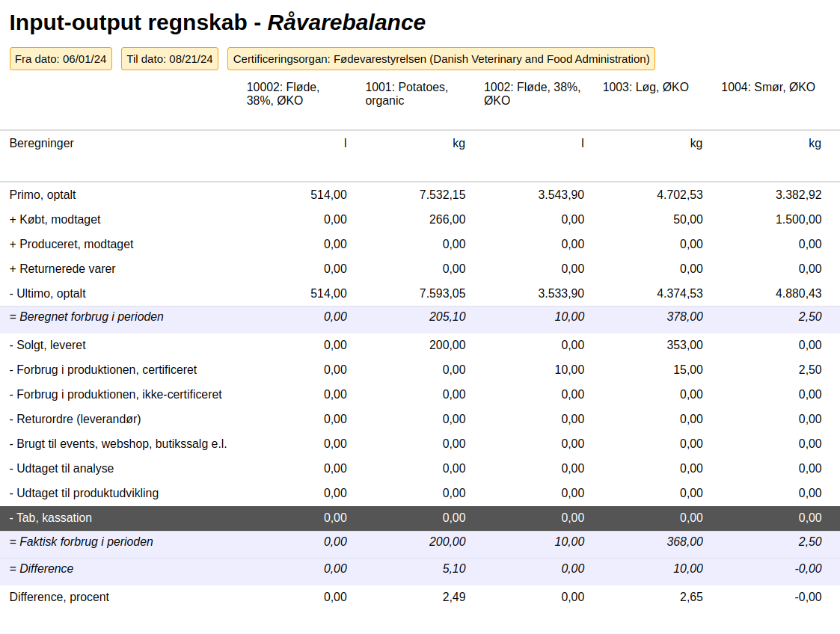Select column header "1003: Løg, ØKO"
The height and width of the screenshot is (634, 840).
click(x=646, y=87)
